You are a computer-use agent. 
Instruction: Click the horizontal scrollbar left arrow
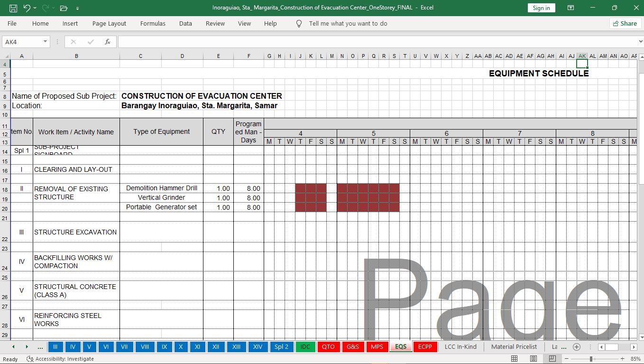pos(601,347)
